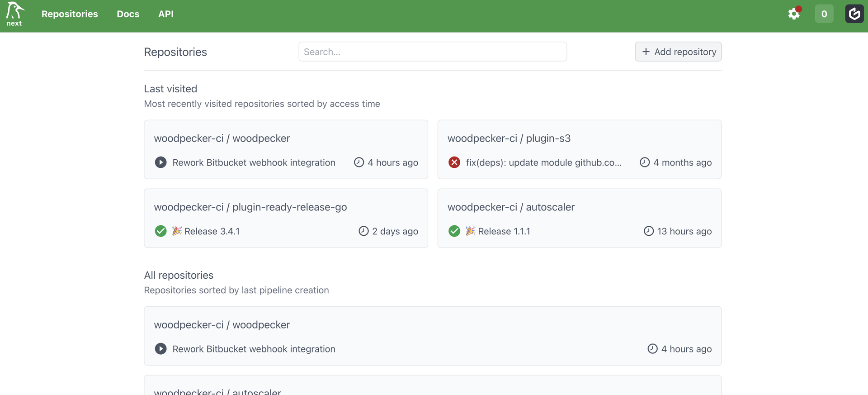Open the API navigation link
Viewport: 868px width, 395px height.
click(166, 14)
